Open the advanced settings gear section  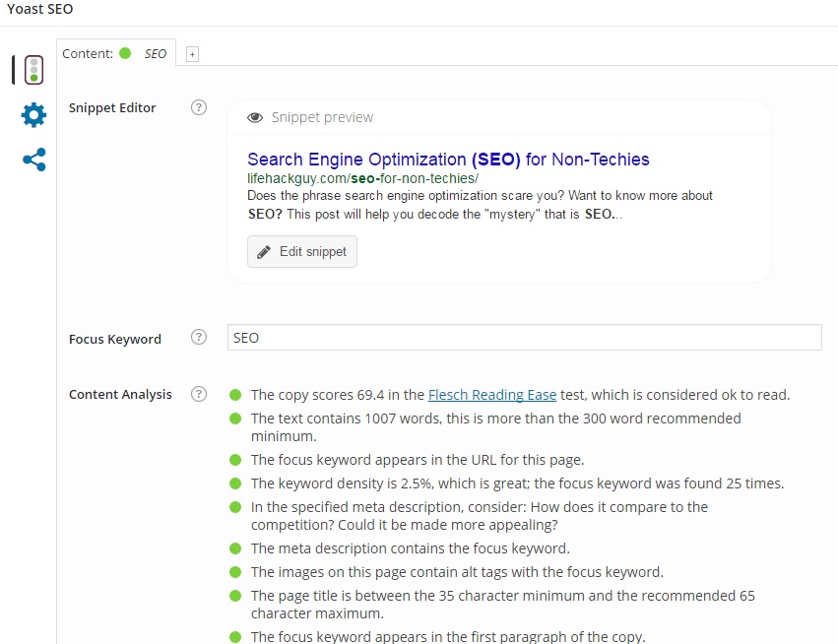click(x=33, y=115)
